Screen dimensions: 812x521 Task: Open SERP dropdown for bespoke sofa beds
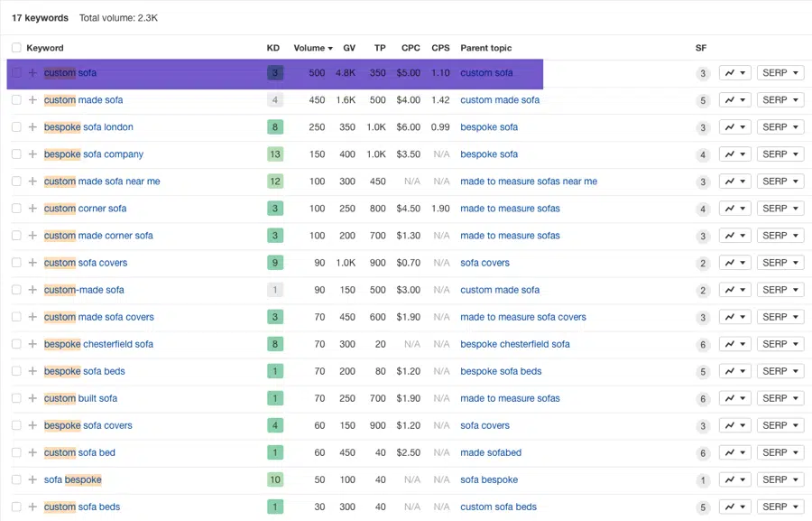click(780, 371)
